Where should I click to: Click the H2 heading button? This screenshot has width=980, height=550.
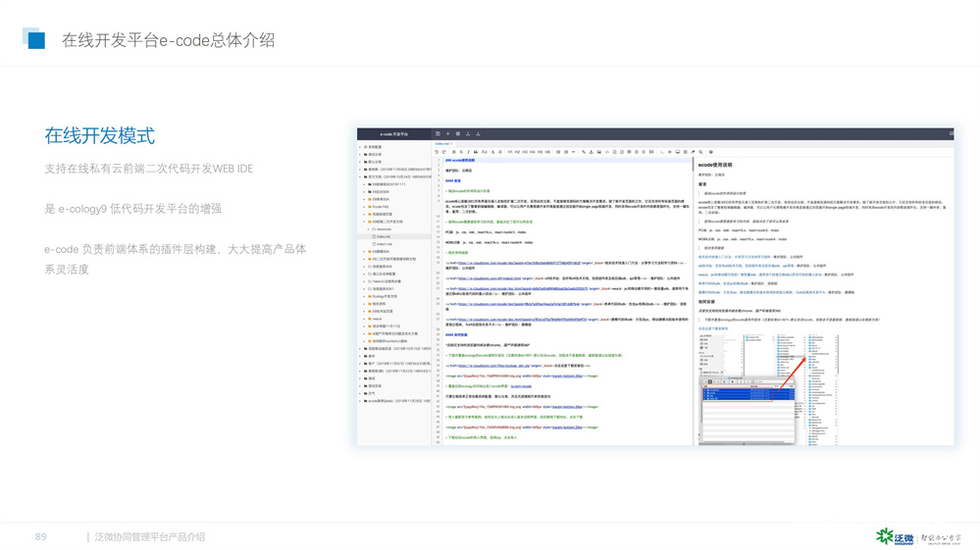518,152
